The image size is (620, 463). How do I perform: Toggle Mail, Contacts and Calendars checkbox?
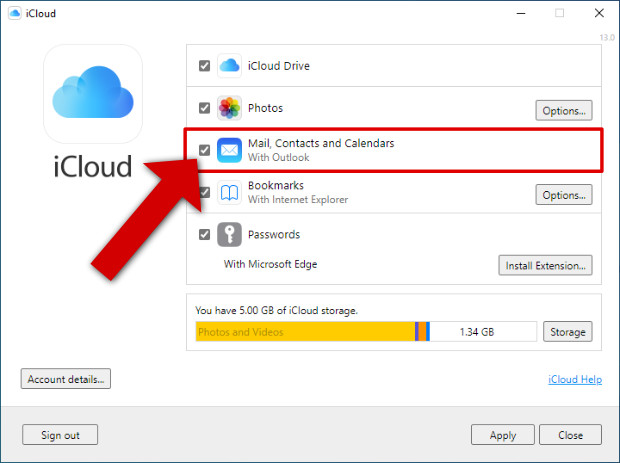pos(204,150)
